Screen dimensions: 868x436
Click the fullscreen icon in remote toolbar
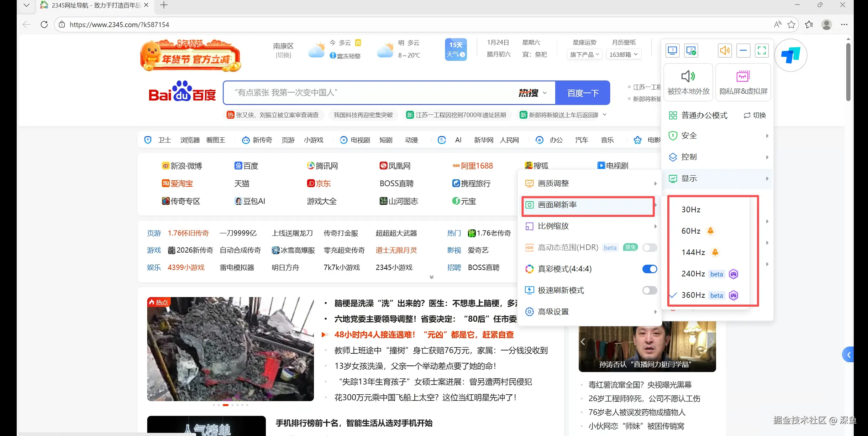point(762,51)
